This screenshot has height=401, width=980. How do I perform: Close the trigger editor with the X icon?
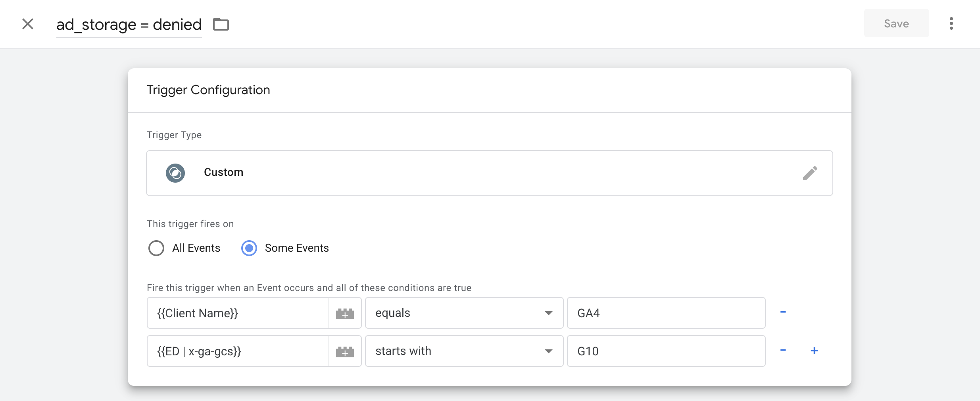[28, 24]
